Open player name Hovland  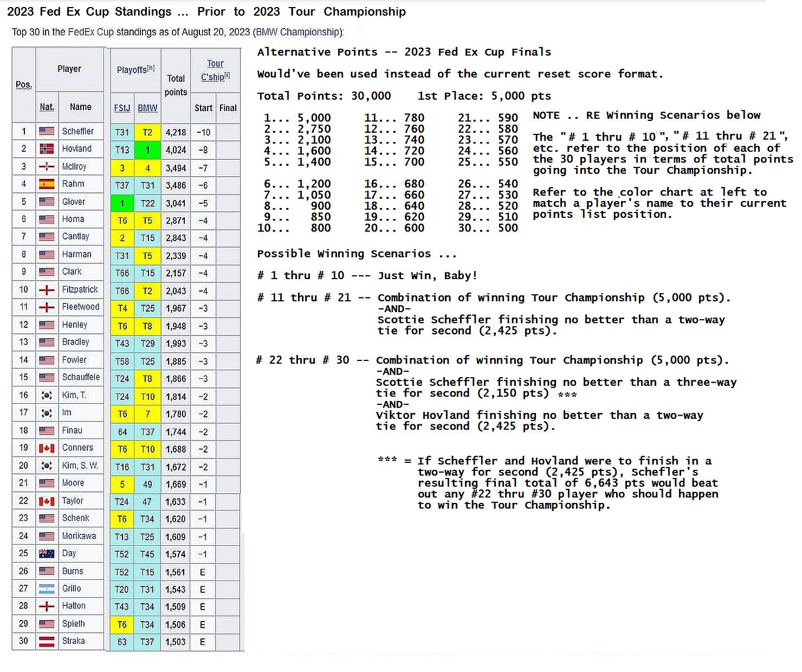77,148
